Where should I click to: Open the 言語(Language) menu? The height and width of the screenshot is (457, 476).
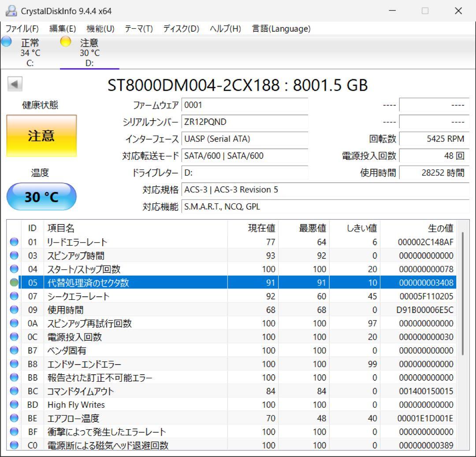click(x=281, y=29)
